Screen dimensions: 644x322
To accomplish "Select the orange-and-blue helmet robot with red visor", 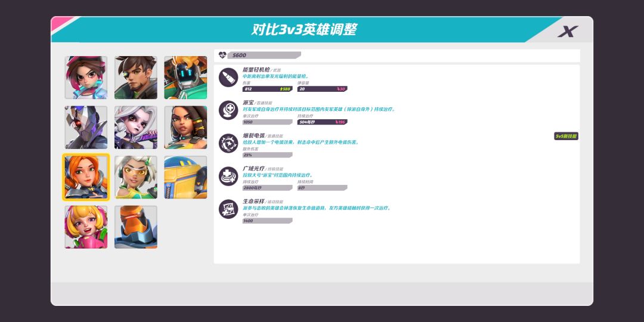I will pyautogui.click(x=135, y=227).
